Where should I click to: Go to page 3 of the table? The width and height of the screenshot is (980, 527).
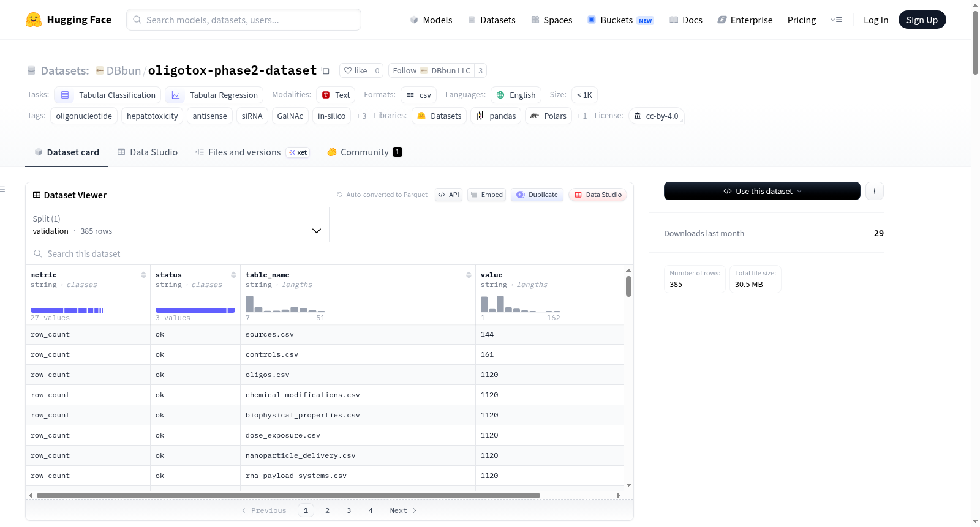pyautogui.click(x=349, y=510)
